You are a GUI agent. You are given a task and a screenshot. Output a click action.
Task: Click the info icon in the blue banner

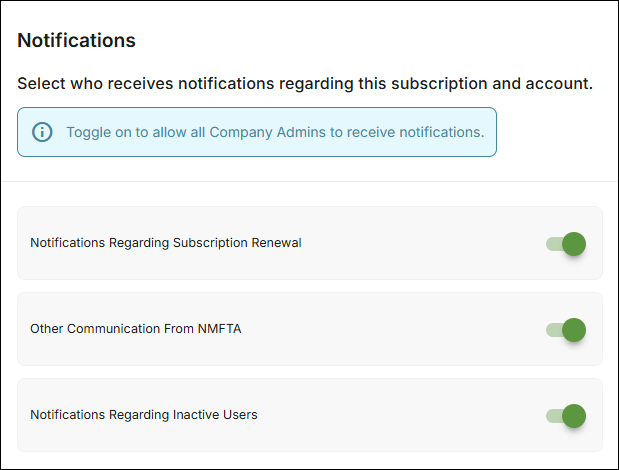pos(42,132)
